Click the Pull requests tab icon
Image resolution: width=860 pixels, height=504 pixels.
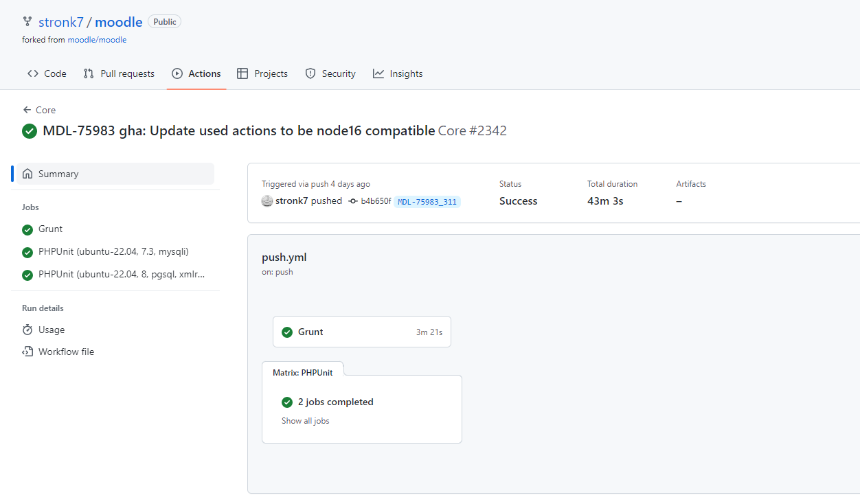tap(89, 73)
